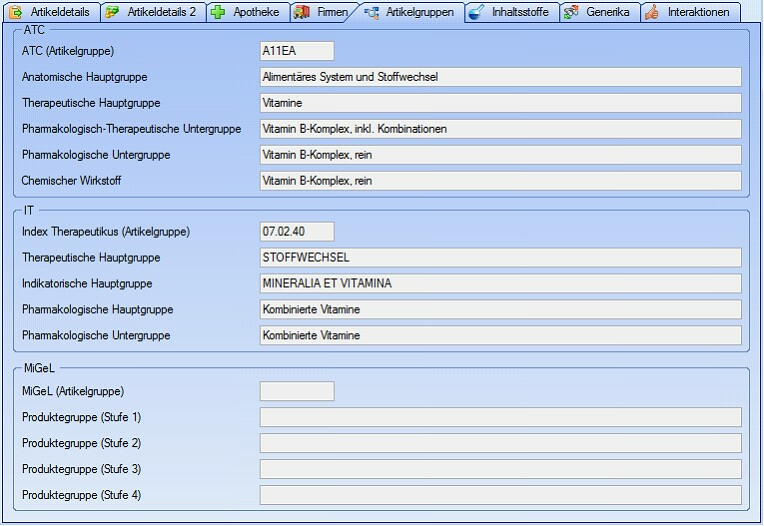Screen dimensions: 764x526
Task: Click the Artikelgruppen tab icon
Action: coord(372,12)
